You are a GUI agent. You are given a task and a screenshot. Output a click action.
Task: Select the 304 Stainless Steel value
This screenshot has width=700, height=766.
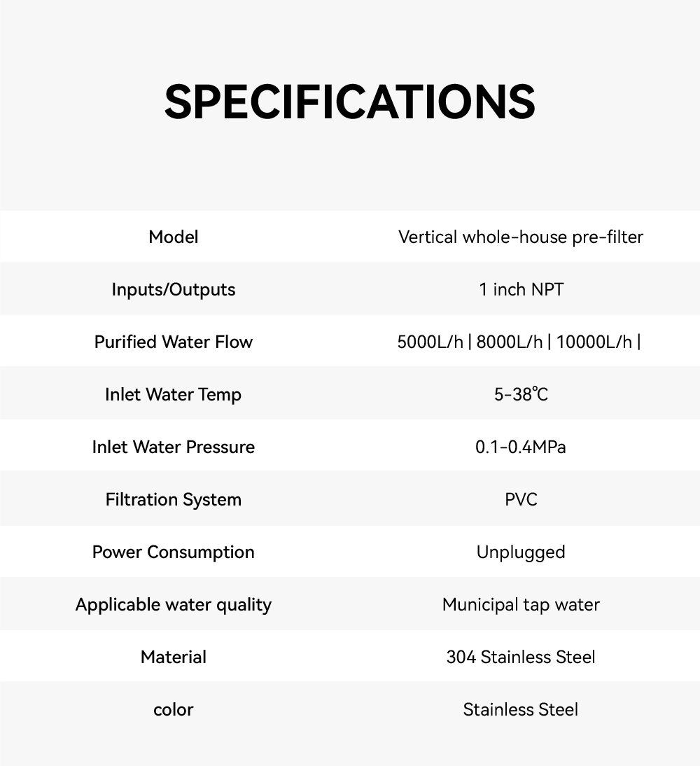coord(521,657)
